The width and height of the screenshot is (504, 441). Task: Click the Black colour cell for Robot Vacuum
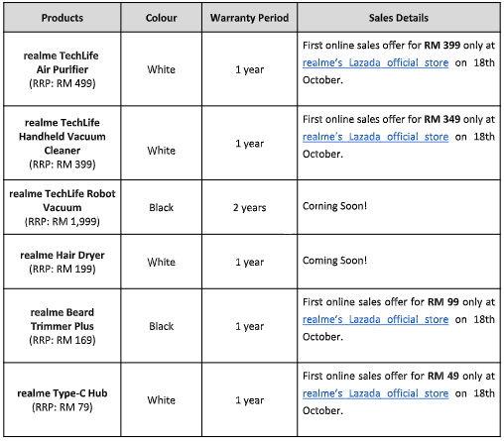(162, 207)
